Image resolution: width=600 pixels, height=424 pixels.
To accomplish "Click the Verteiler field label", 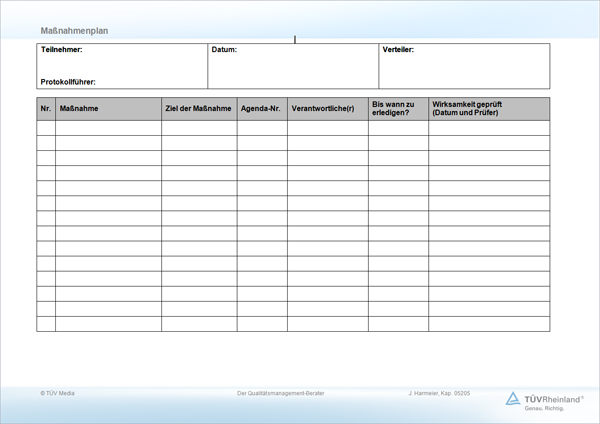I will [397, 50].
